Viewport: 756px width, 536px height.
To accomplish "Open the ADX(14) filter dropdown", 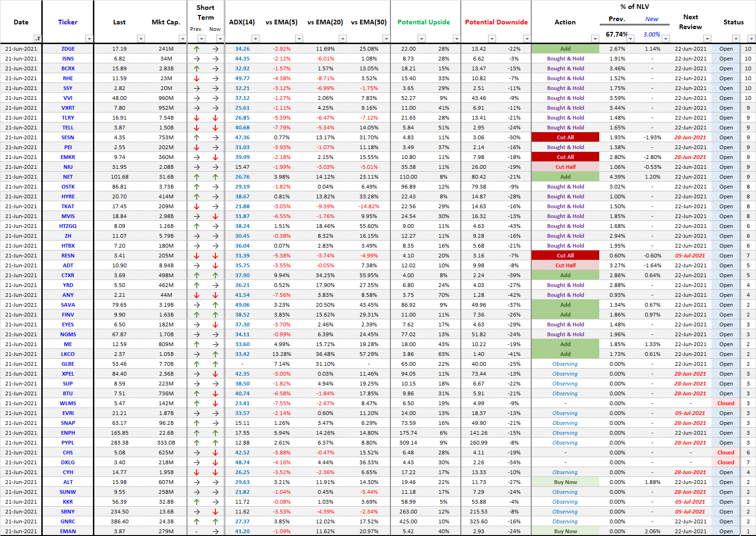I will 255,38.
